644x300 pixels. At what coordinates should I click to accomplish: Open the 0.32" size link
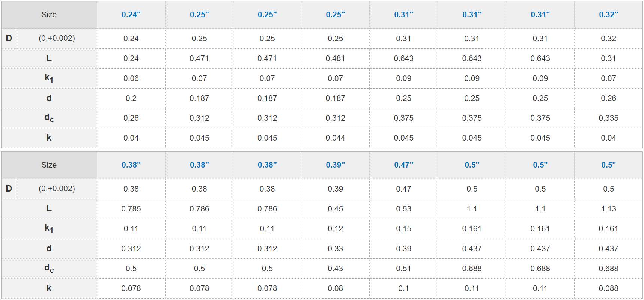click(608, 15)
